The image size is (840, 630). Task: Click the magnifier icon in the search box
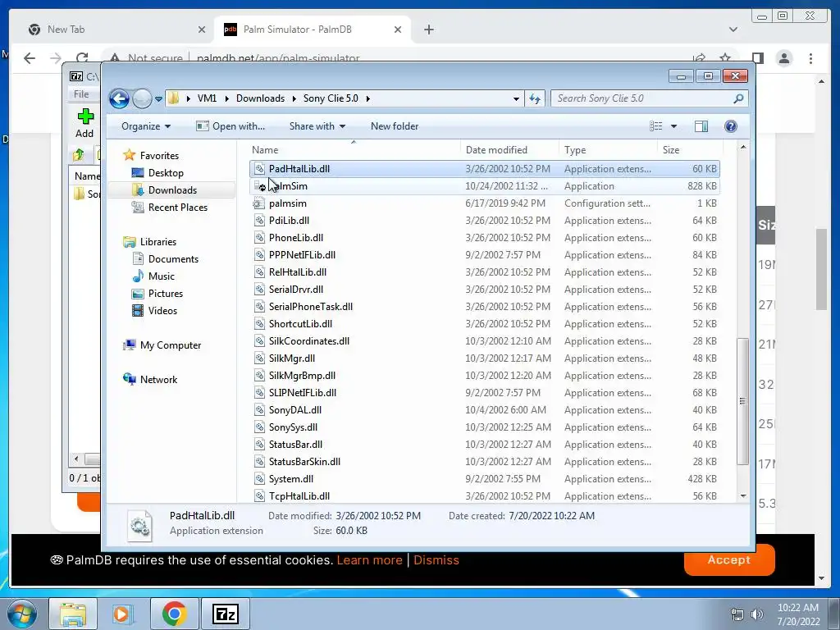(x=738, y=98)
